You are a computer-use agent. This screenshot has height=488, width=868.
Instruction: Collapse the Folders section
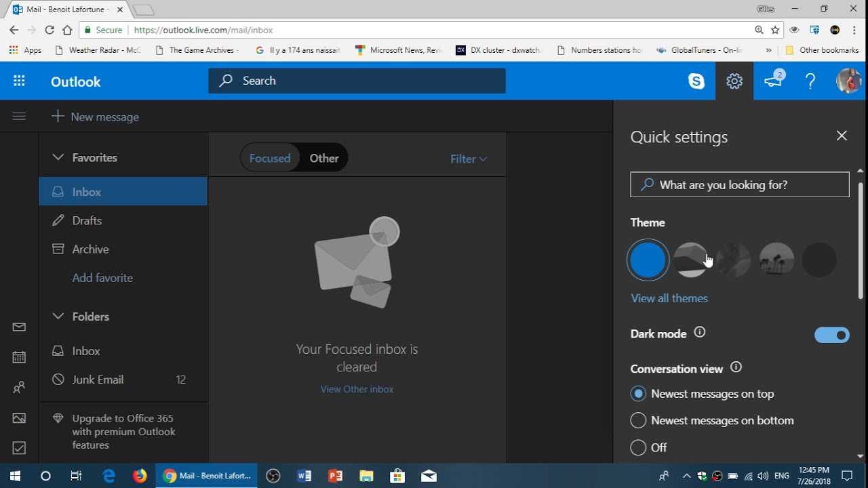tap(58, 316)
